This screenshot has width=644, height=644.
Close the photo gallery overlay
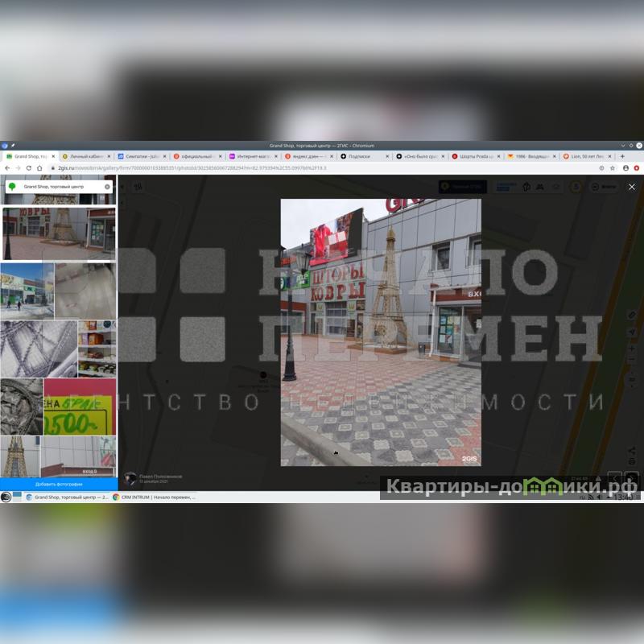(631, 187)
